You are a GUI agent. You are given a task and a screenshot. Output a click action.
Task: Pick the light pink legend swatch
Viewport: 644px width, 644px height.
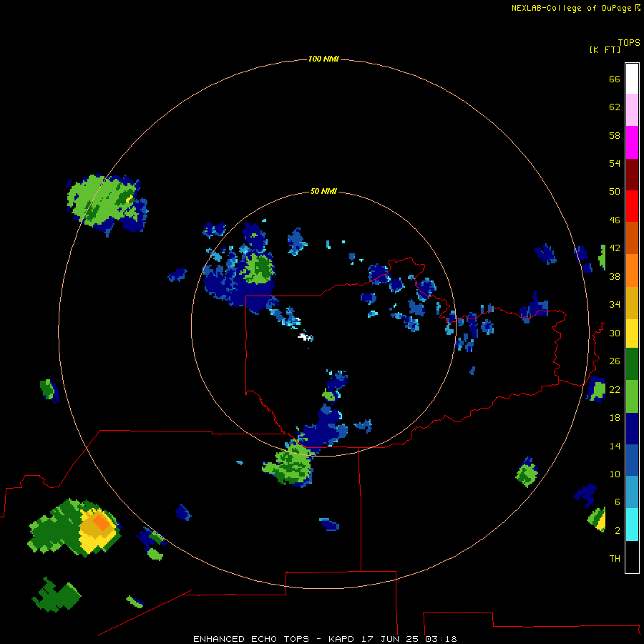[x=632, y=110]
